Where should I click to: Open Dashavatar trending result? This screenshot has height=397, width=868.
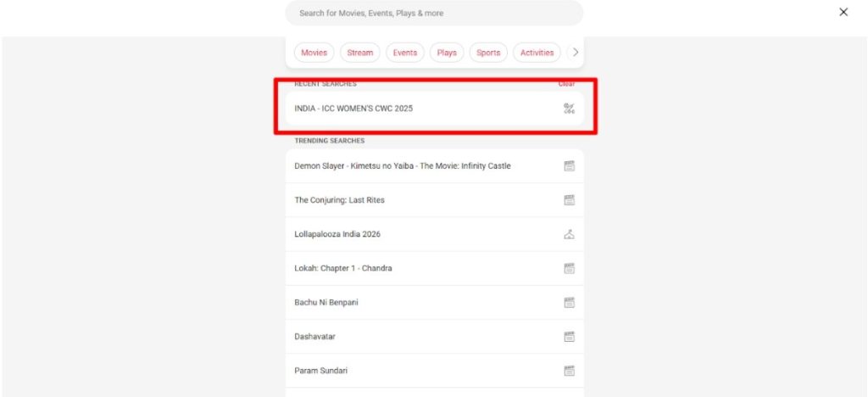(x=435, y=337)
